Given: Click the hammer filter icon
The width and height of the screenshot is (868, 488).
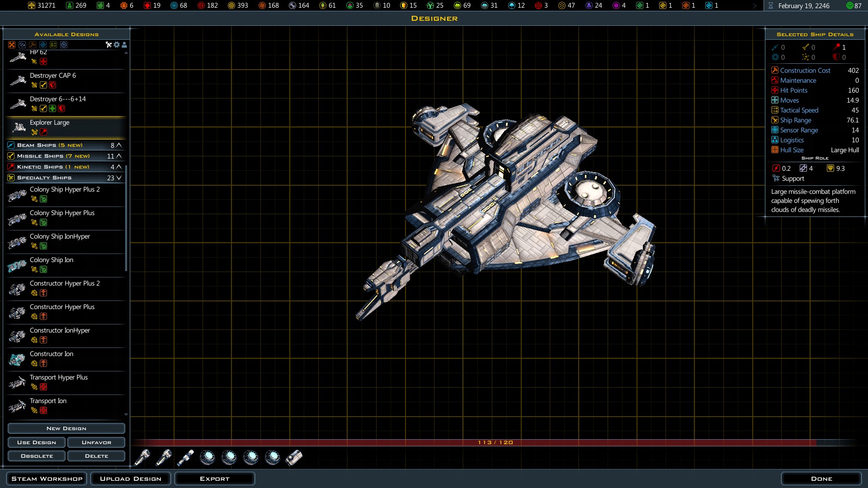Looking at the screenshot, I should pos(33,45).
